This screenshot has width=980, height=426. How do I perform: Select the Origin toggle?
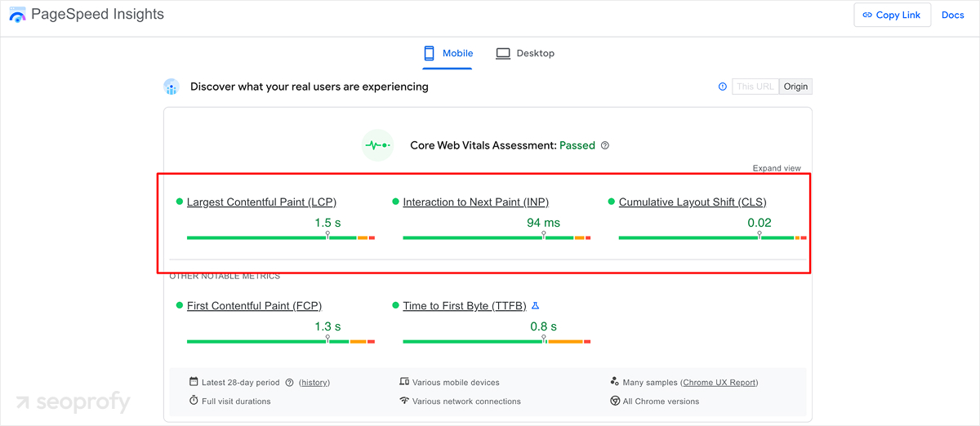click(x=795, y=87)
